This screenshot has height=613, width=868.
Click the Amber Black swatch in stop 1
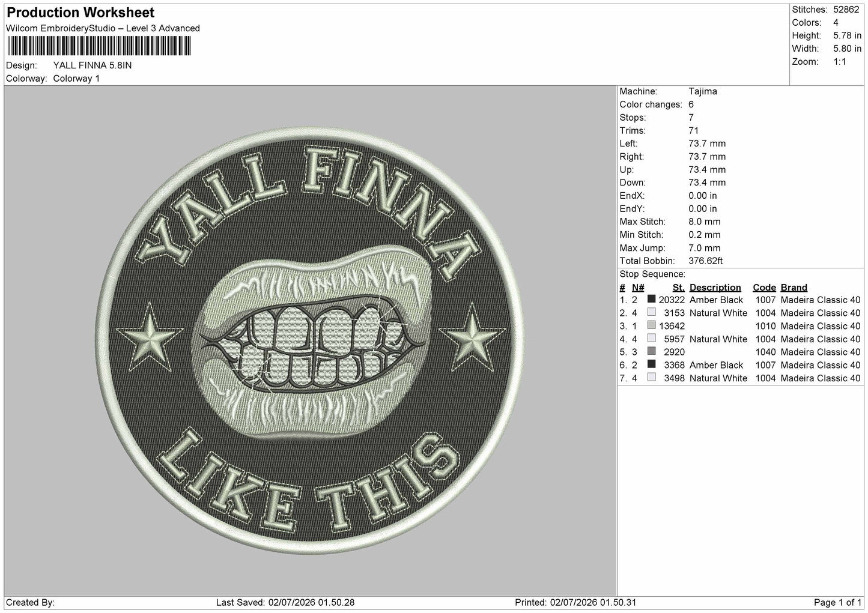pyautogui.click(x=651, y=299)
